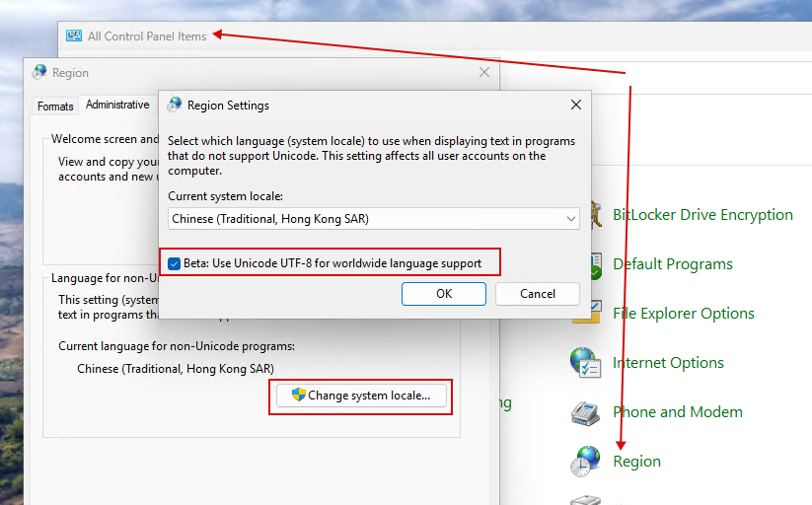Click the Region globe clock icon
This screenshot has height=505, width=812.
[x=586, y=461]
